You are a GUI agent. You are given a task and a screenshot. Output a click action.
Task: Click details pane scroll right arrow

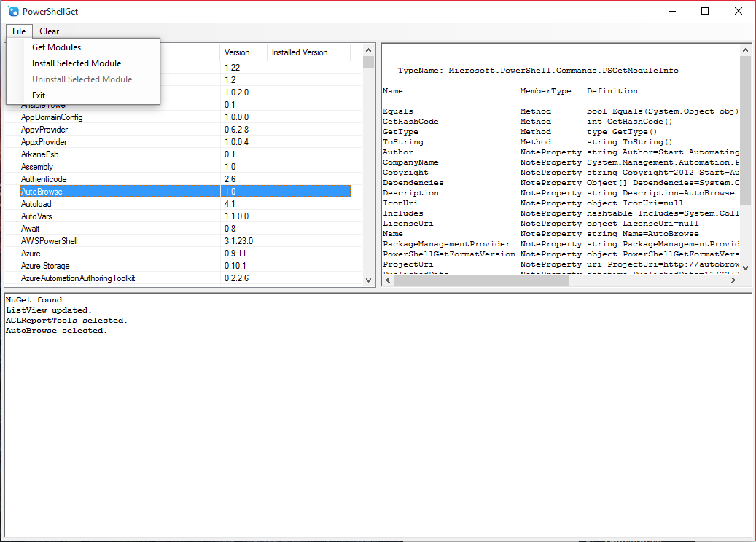point(733,280)
